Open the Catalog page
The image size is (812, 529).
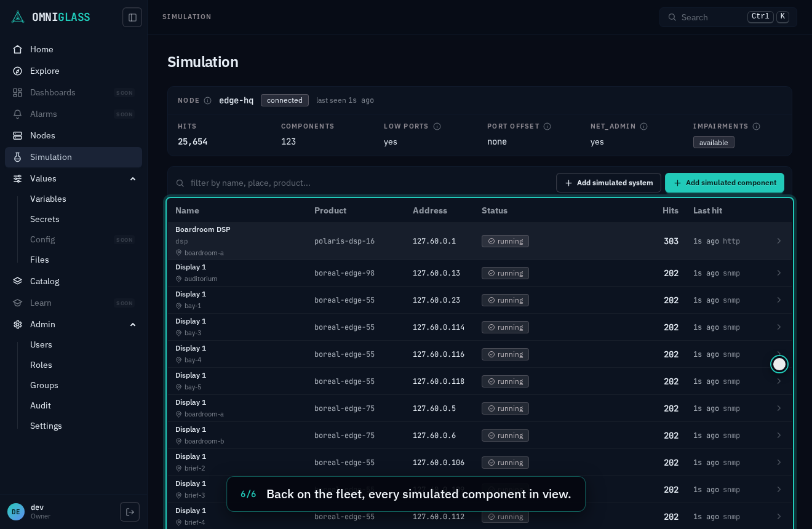(73, 281)
